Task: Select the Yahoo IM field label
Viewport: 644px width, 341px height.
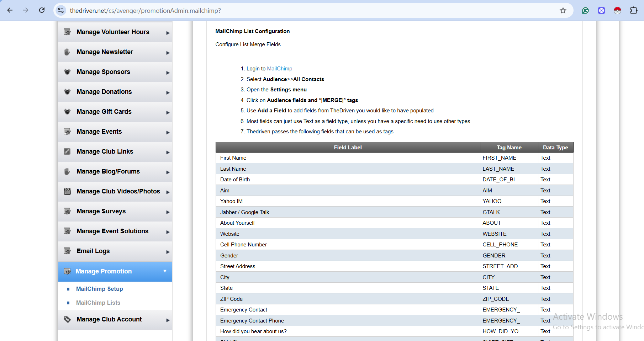Action: click(x=231, y=201)
